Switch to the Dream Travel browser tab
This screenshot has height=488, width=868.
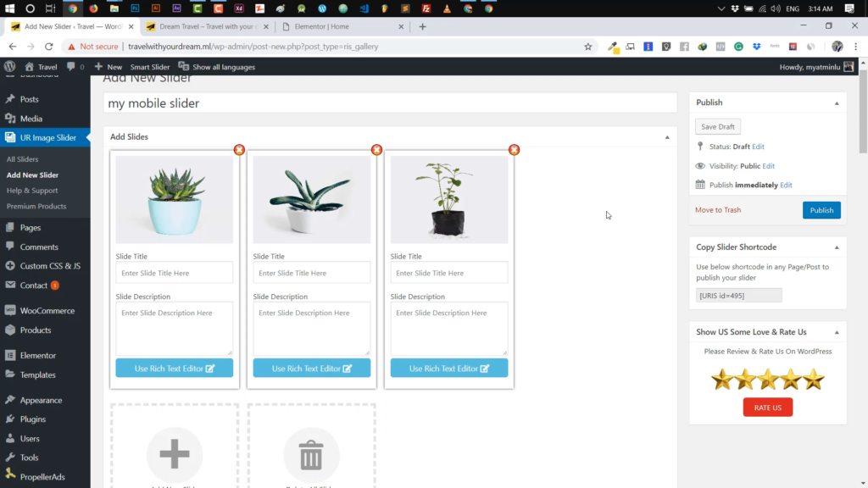click(x=206, y=26)
